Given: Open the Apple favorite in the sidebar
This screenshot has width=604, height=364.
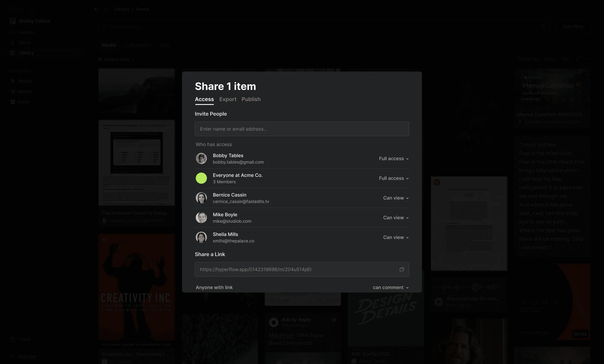Looking at the screenshot, I should pyautogui.click(x=24, y=102).
